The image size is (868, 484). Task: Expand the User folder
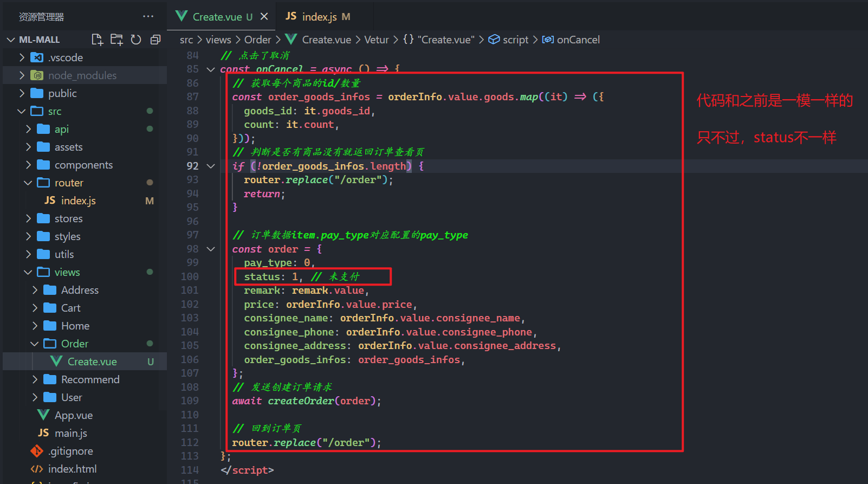tap(35, 397)
